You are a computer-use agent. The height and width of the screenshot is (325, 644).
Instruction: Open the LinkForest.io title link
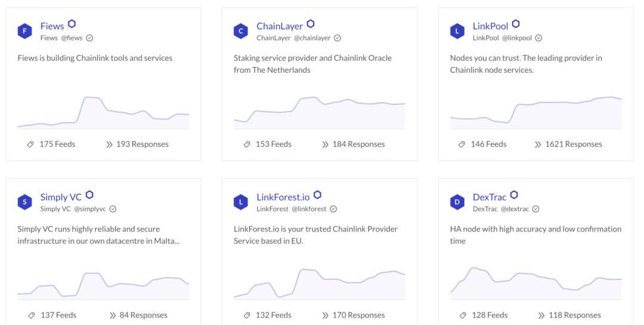pos(283,197)
